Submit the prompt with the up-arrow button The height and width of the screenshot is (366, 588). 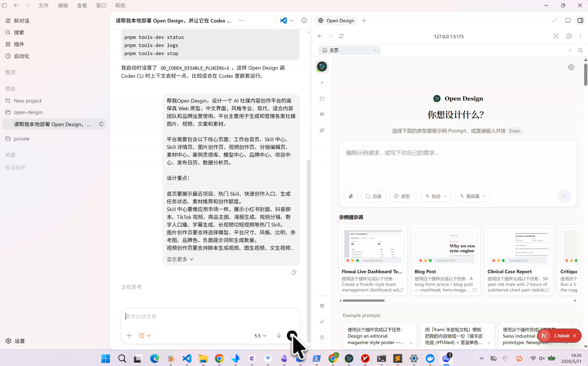click(564, 196)
